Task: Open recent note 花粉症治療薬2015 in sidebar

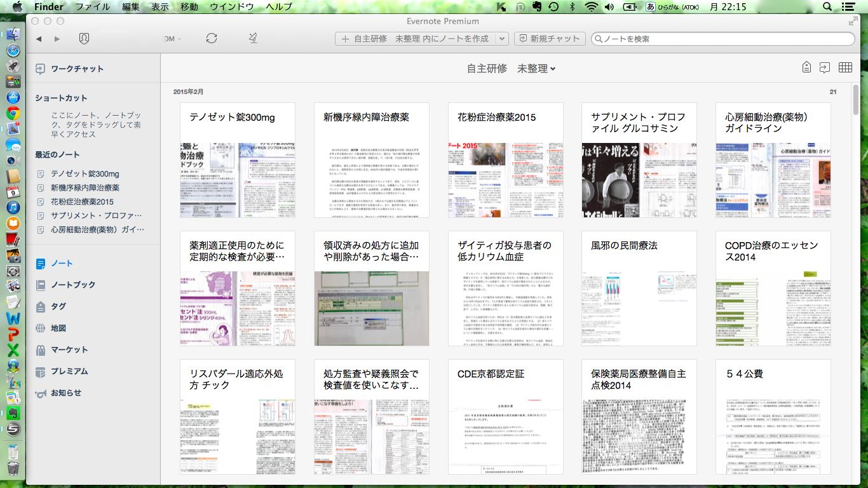Action: pos(83,201)
